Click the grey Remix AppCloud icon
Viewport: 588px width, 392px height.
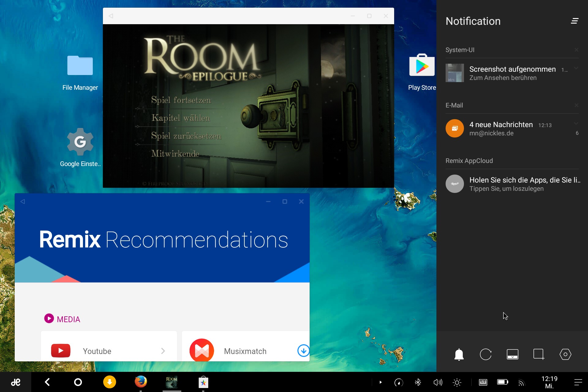455,184
